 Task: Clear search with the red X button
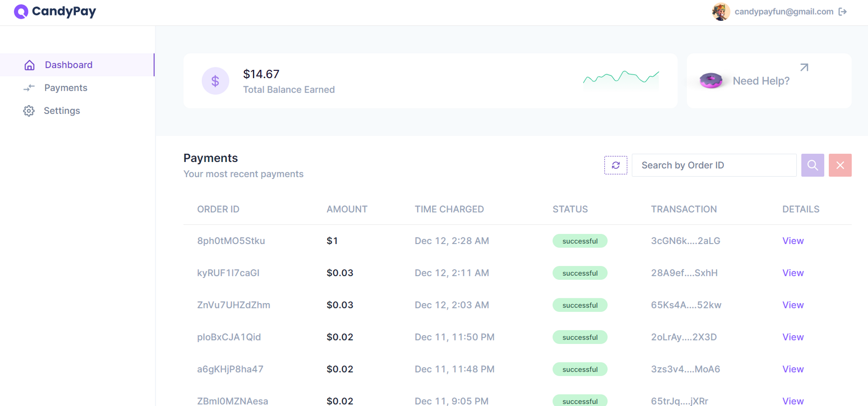(840, 165)
